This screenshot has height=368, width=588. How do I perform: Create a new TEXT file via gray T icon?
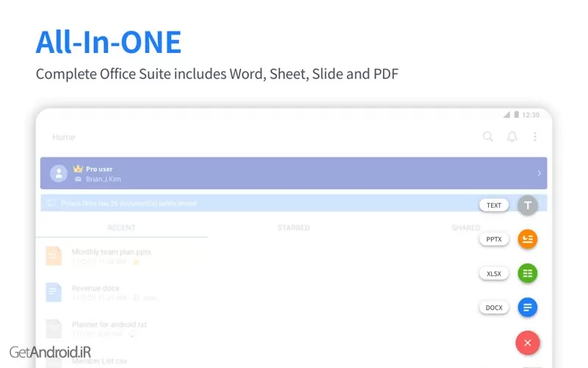(528, 205)
